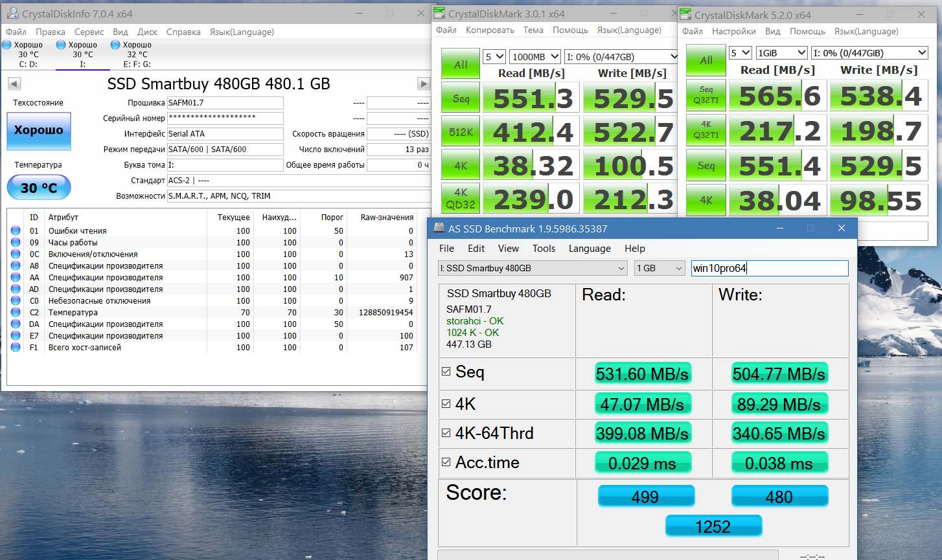The image size is (942, 560).
Task: Open Диск menu in CrystalDiskInfo
Action: pos(148,32)
